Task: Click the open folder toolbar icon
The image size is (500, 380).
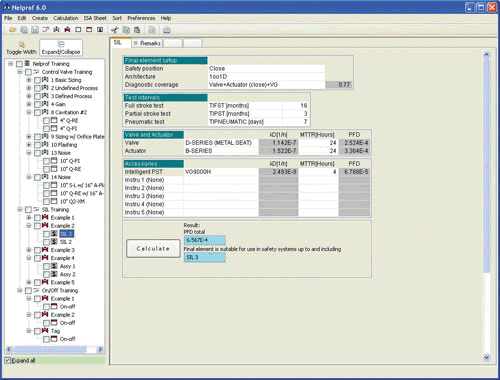Action: pyautogui.click(x=13, y=30)
